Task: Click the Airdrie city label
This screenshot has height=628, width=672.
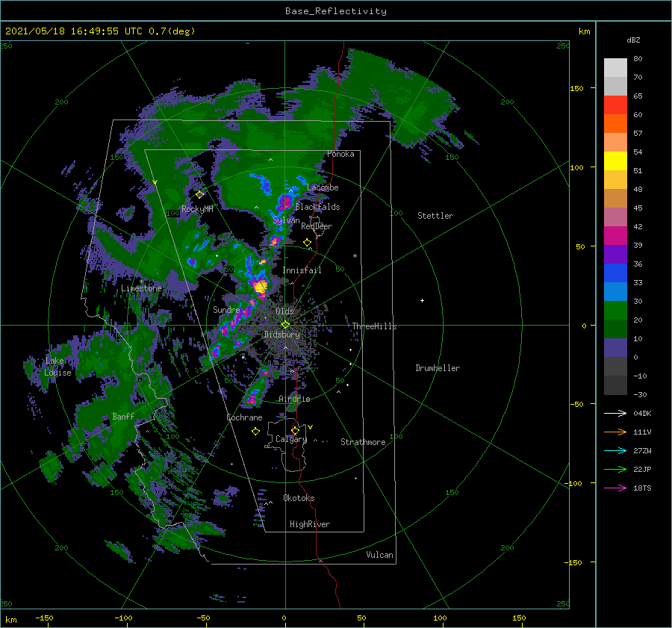Action: click(x=294, y=399)
